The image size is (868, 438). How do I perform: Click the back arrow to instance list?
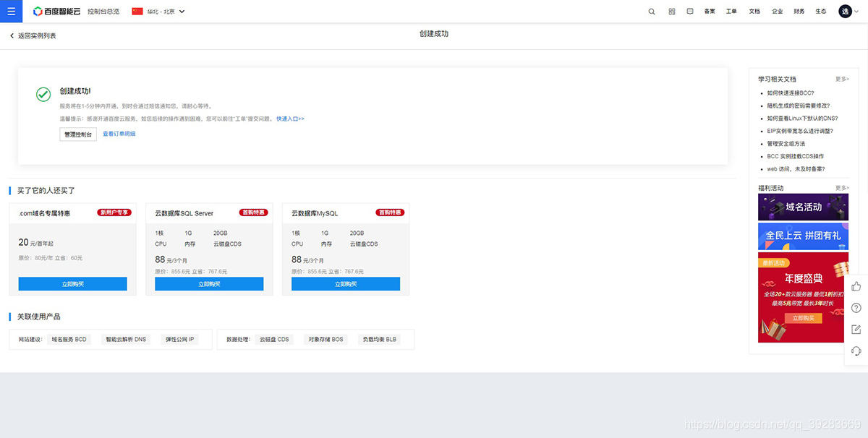(x=12, y=35)
